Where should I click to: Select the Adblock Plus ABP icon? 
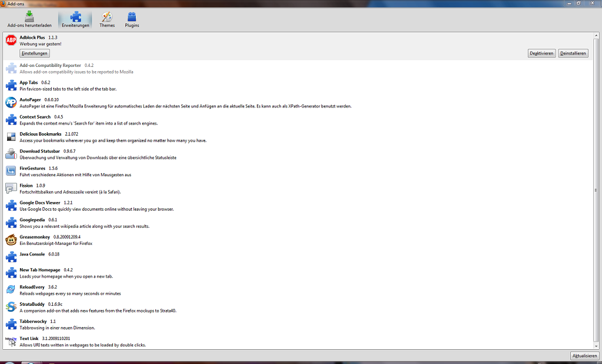[11, 40]
